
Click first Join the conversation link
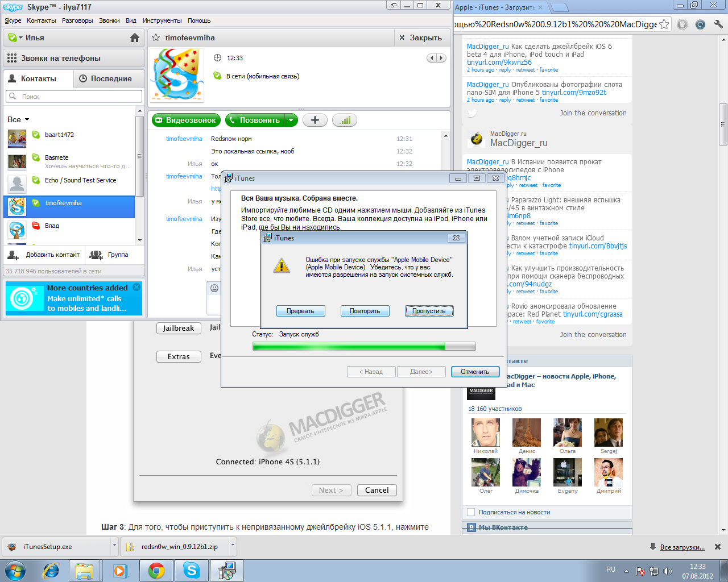(593, 113)
